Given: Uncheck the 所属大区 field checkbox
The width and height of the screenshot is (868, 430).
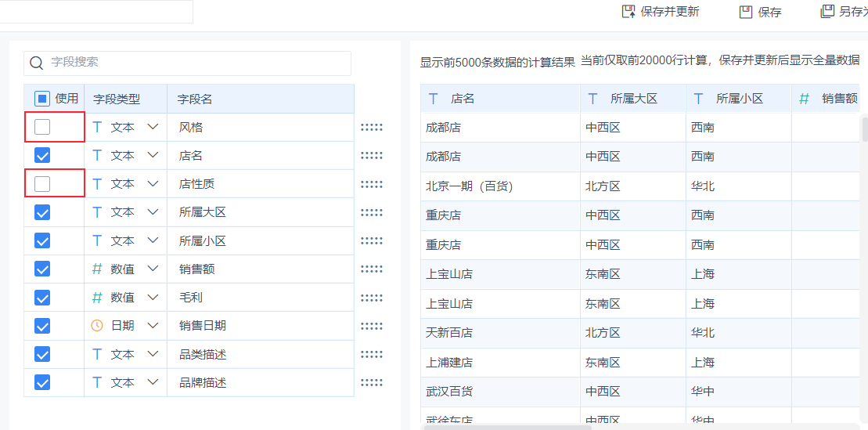Looking at the screenshot, I should [x=42, y=212].
